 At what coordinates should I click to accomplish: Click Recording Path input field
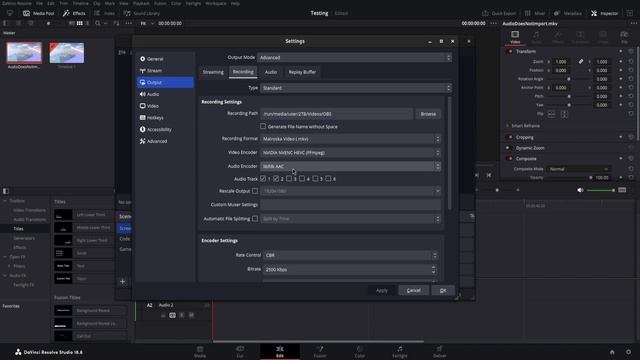[337, 114]
